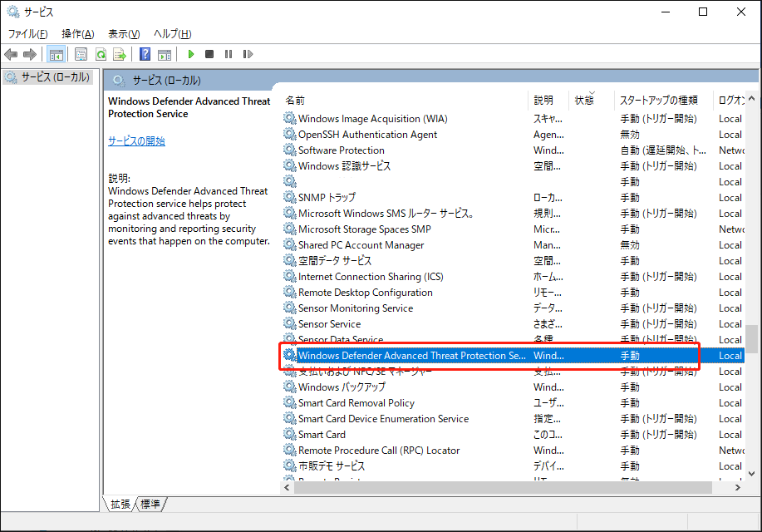Open service properties via the properties icon
The width and height of the screenshot is (762, 532).
(x=81, y=53)
